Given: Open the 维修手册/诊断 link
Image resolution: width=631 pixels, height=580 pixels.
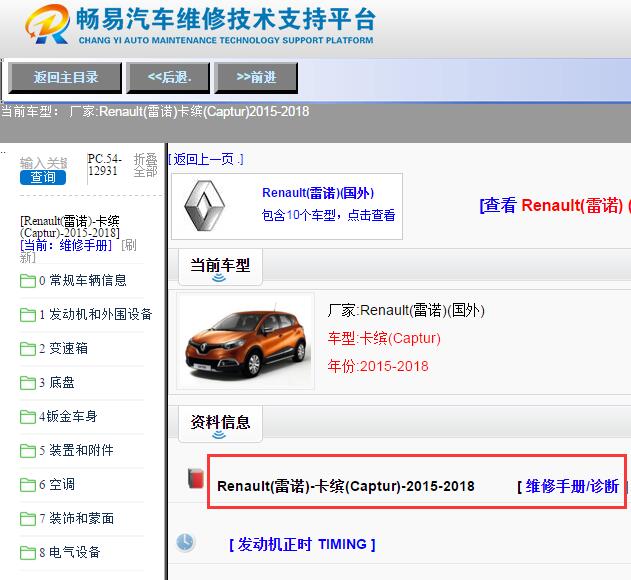Looking at the screenshot, I should (572, 487).
